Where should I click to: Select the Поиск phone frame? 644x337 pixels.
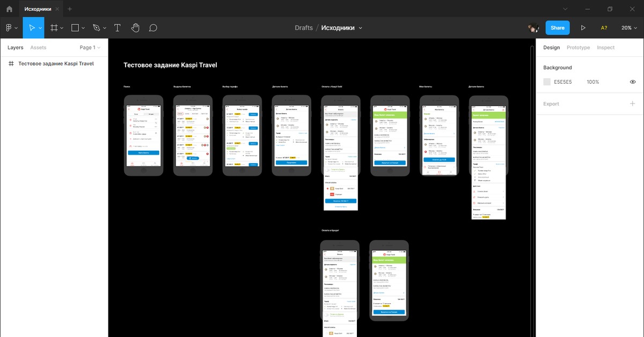point(143,135)
